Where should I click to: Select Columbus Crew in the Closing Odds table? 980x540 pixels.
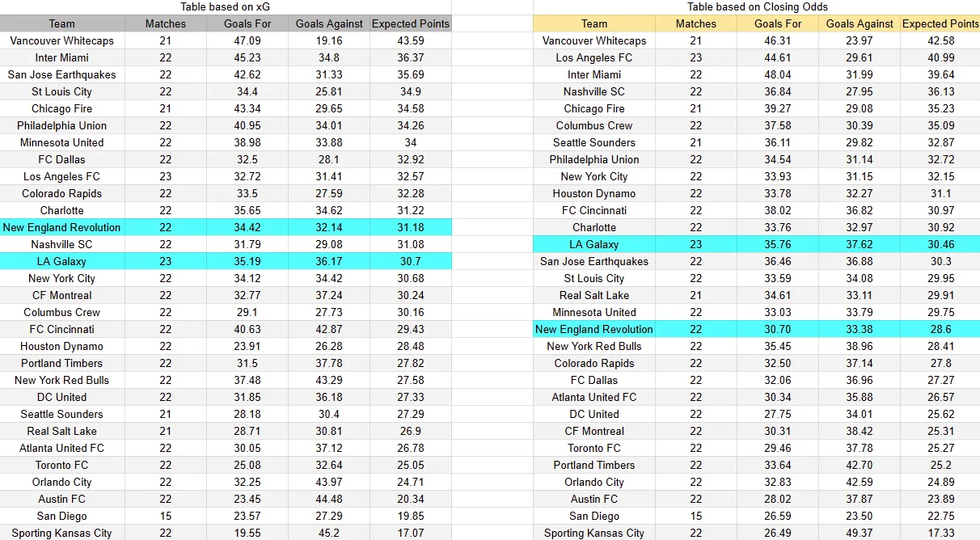click(594, 125)
